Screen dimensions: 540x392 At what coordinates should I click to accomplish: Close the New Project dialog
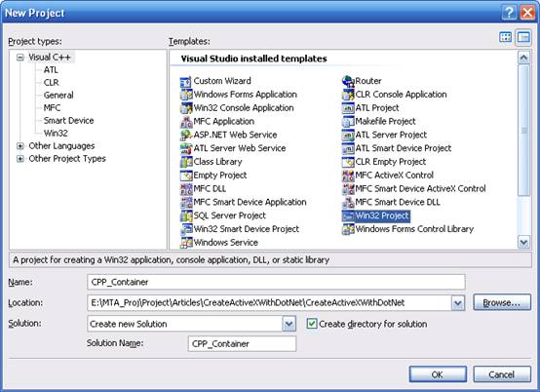[527, 13]
